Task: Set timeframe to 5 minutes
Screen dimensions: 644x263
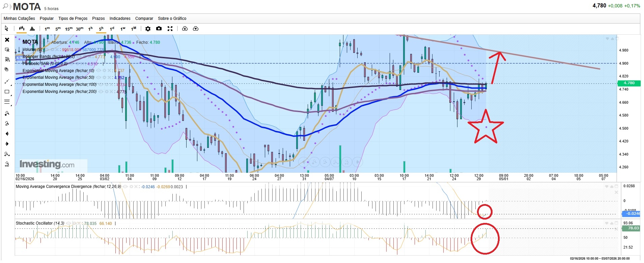Action: (x=58, y=29)
